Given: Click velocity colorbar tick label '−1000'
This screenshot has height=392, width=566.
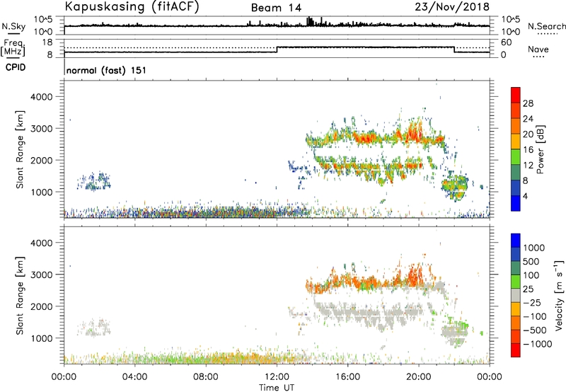Looking at the screenshot, I should point(537,344).
